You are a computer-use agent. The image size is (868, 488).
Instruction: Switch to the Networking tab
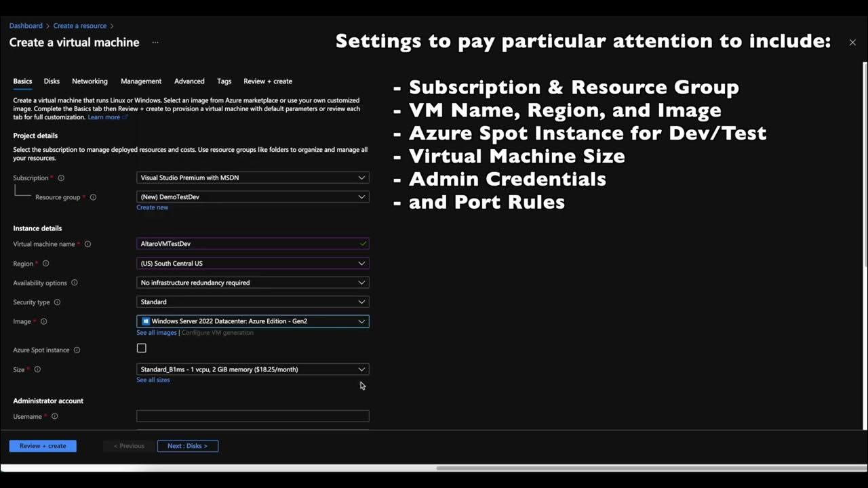pos(90,81)
